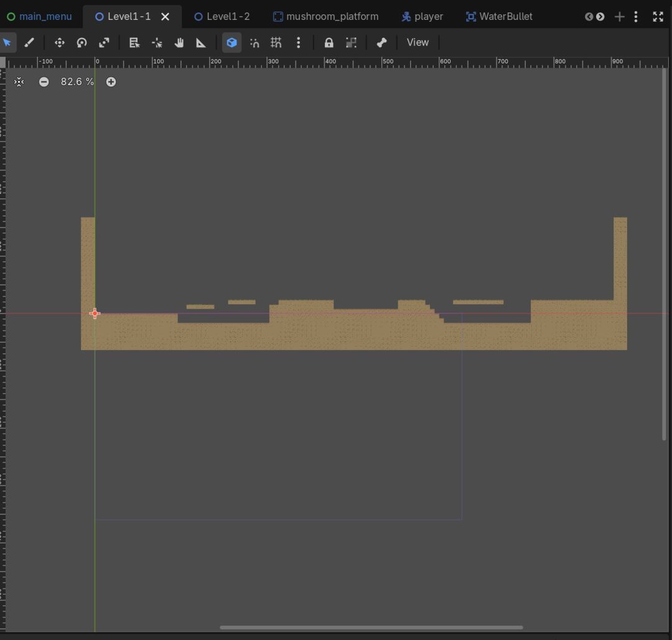
Task: Toggle distraction-free mode
Action: (658, 17)
